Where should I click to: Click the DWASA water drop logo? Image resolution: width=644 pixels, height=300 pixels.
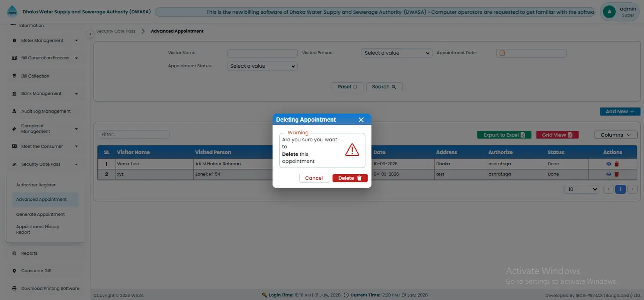tap(12, 12)
